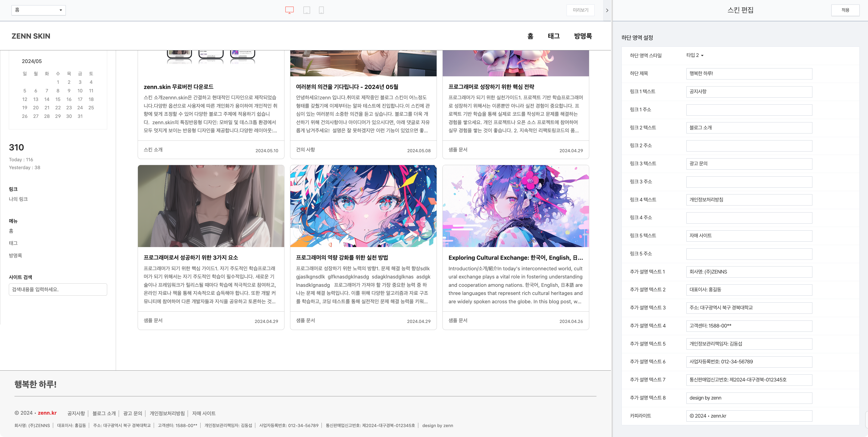Collapse the skin editor panel arrow
Image resolution: width=868 pixels, height=437 pixels.
pos(607,10)
